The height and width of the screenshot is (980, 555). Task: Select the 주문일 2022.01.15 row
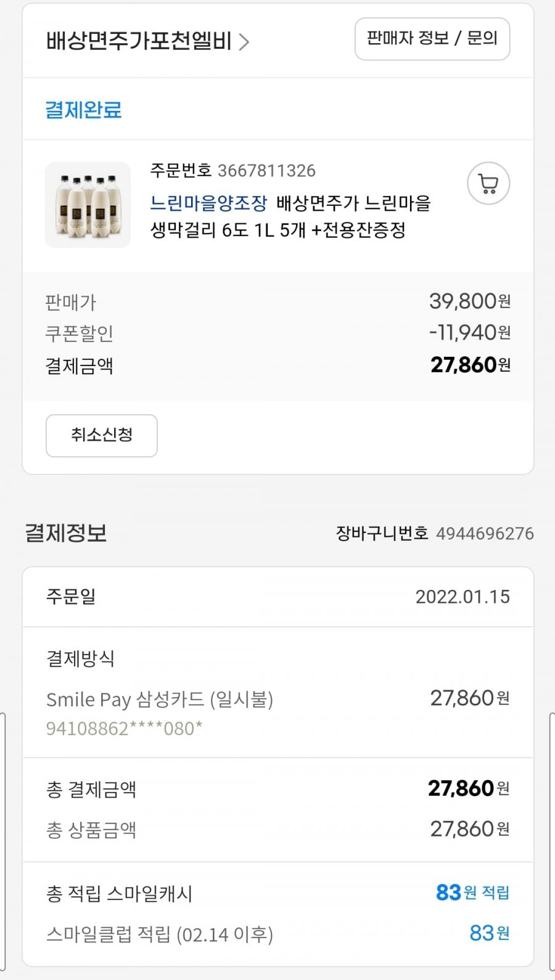coord(278,597)
